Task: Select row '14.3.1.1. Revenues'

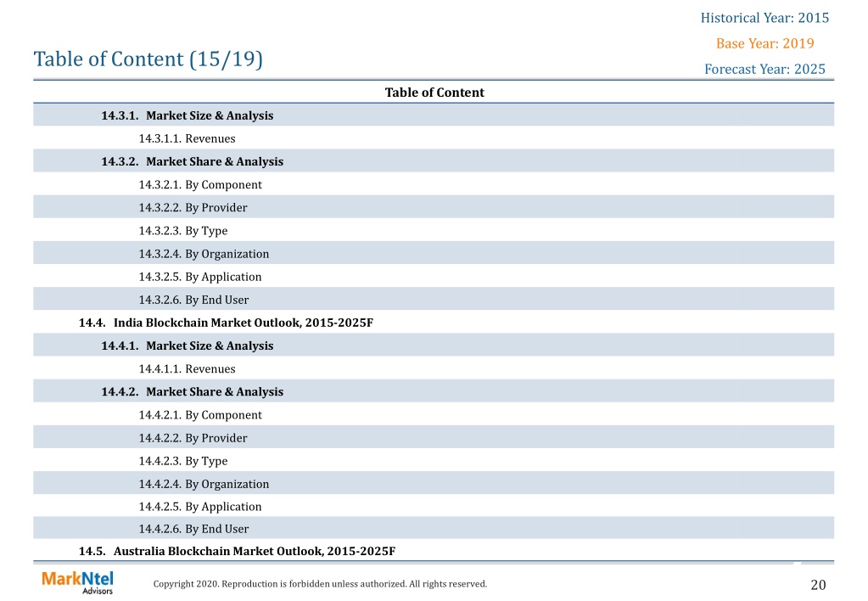Action: 434,138
